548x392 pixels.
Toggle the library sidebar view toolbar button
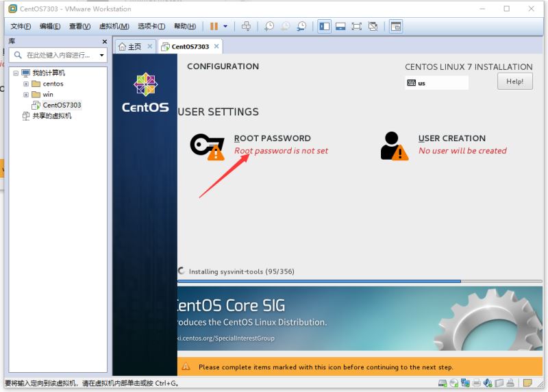324,26
